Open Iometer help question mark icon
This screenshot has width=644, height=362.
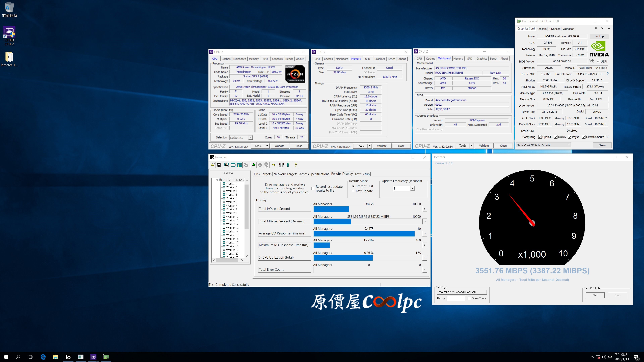click(x=296, y=165)
